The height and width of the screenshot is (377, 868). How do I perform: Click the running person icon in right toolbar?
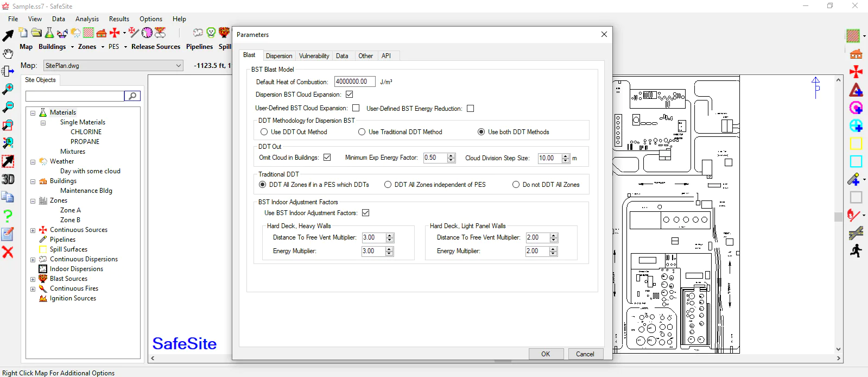pos(856,251)
